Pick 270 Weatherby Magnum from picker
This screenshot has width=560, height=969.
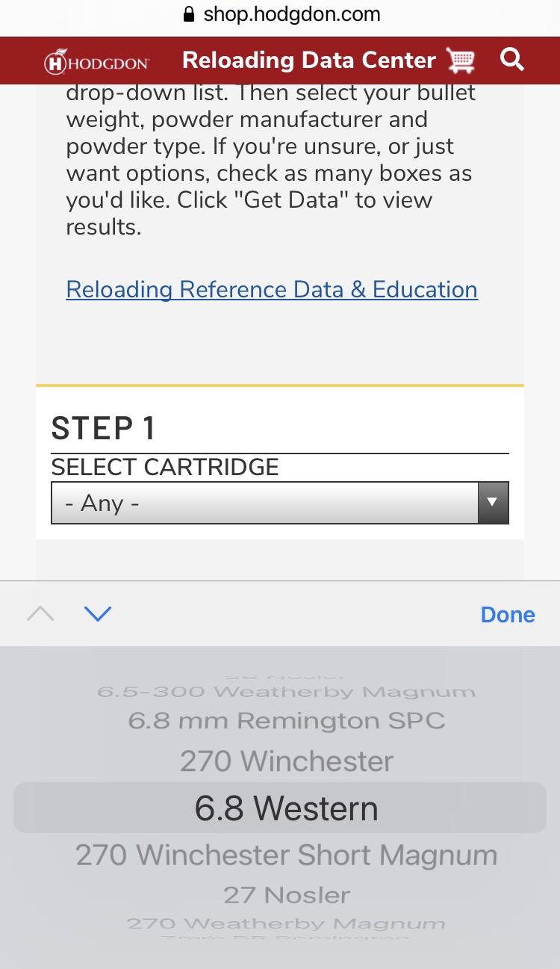tap(286, 923)
